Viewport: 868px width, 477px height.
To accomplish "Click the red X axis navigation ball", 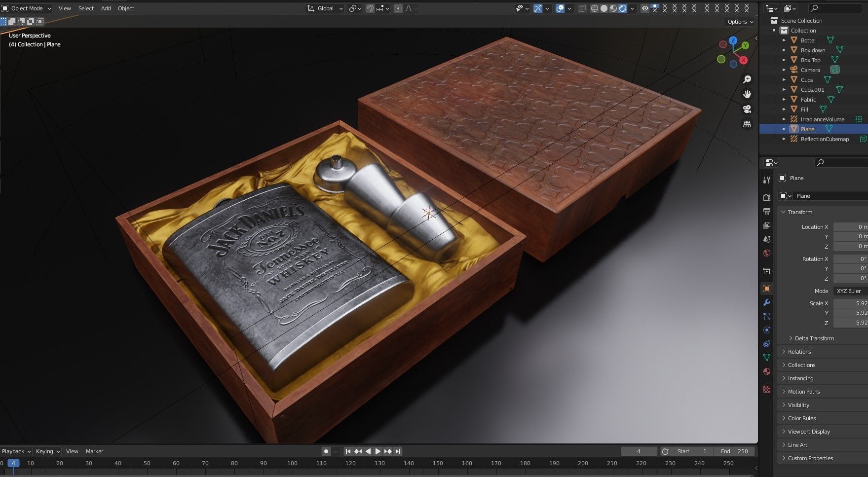I will click(743, 60).
